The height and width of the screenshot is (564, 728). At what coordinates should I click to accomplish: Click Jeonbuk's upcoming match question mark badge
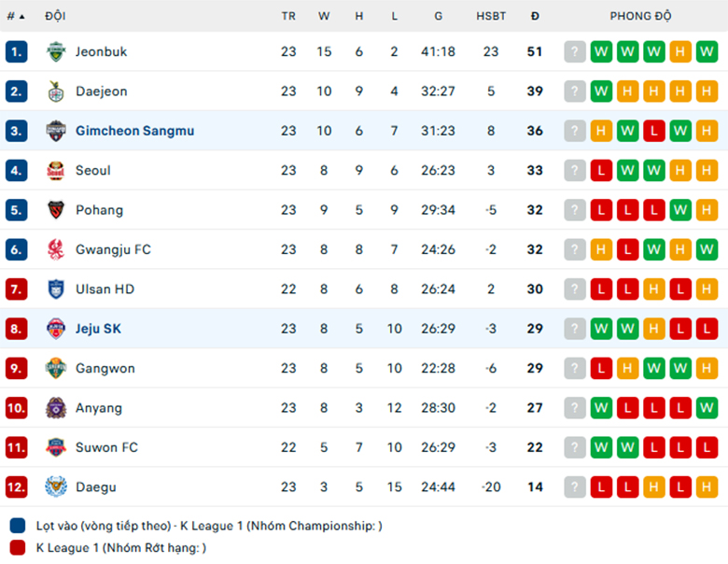pyautogui.click(x=575, y=51)
